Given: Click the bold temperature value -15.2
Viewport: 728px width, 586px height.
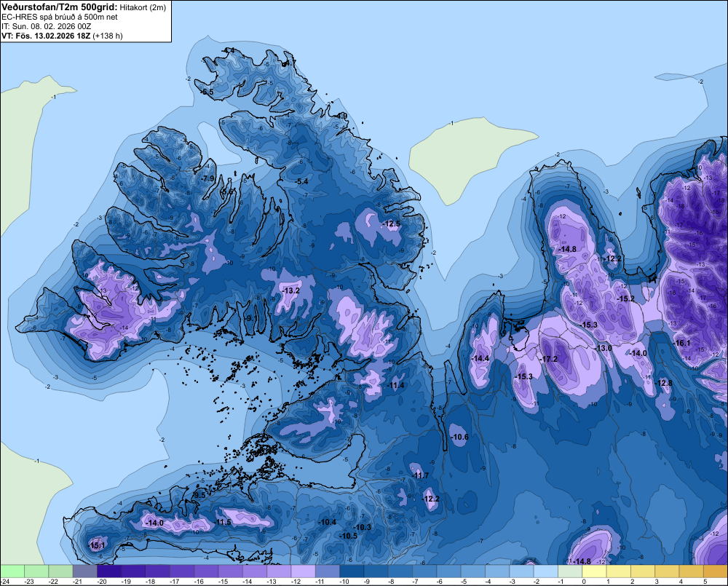Looking at the screenshot, I should point(625,298).
